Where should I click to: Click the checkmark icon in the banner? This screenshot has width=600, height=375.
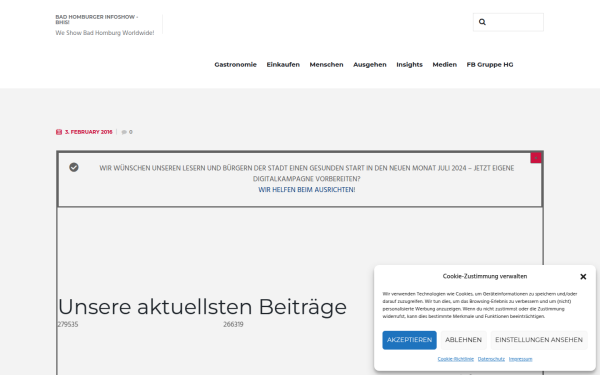tap(74, 167)
